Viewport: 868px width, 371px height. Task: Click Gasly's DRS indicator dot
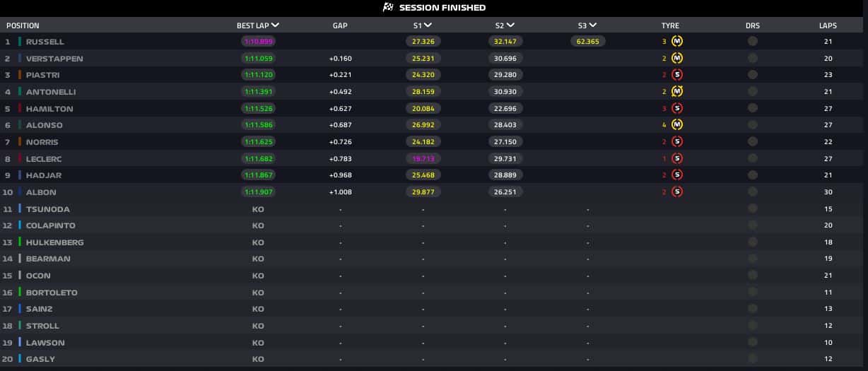pos(753,359)
